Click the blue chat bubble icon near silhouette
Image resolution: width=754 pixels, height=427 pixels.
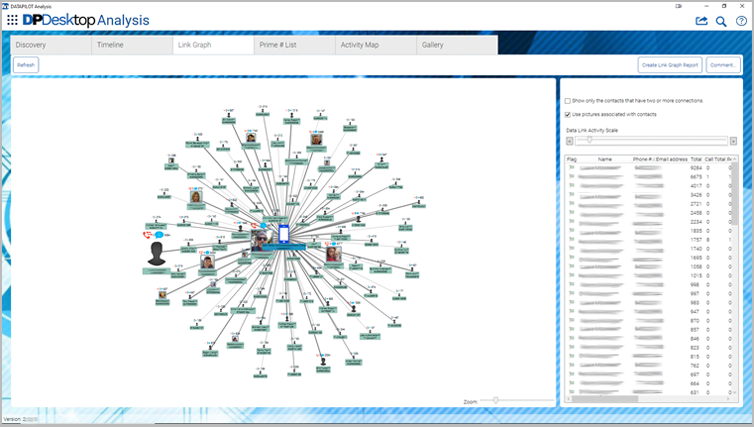[158, 234]
